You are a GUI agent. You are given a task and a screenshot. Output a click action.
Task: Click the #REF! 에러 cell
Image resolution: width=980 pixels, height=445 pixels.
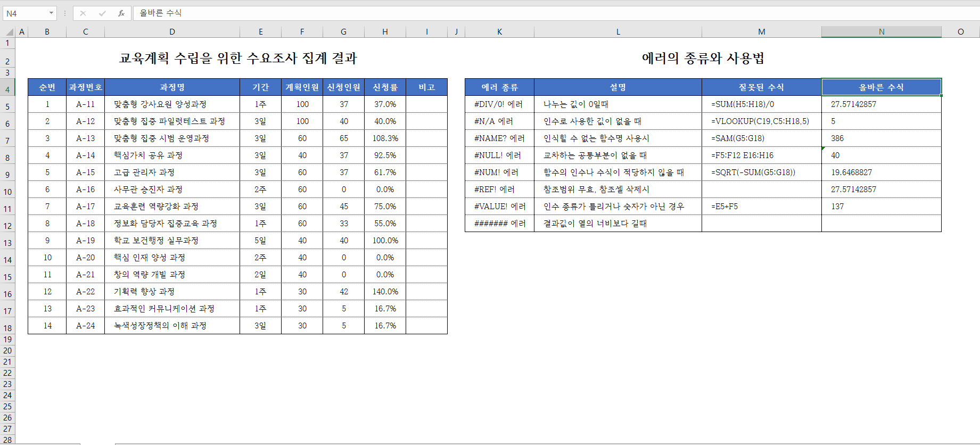(499, 189)
